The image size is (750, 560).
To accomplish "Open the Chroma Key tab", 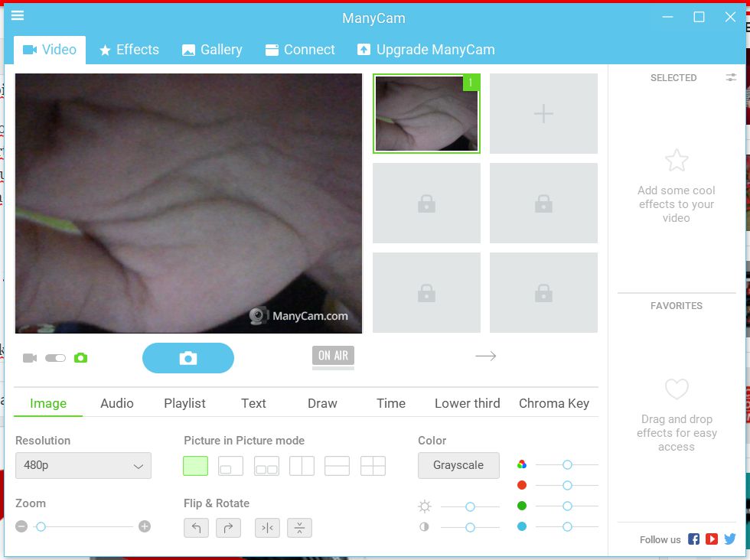I will pyautogui.click(x=554, y=403).
